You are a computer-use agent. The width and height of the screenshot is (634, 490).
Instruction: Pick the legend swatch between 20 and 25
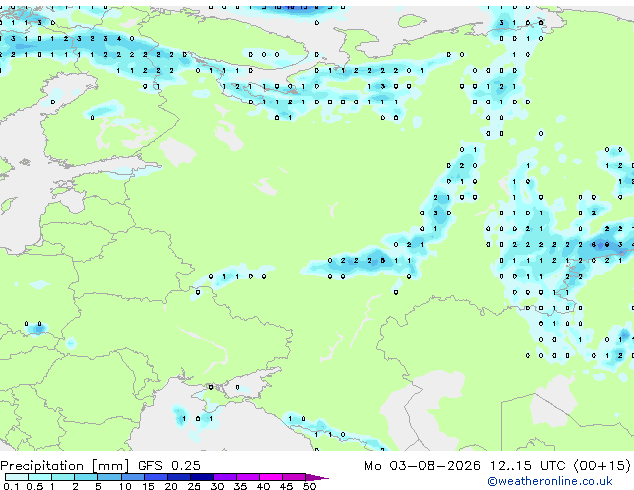point(179,477)
